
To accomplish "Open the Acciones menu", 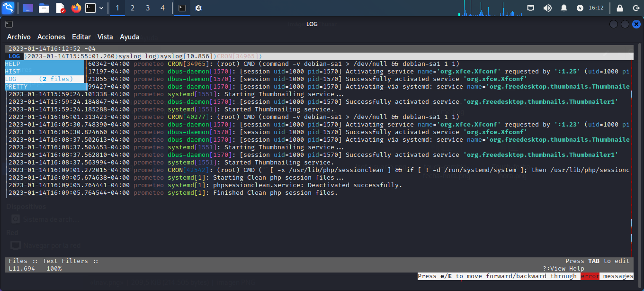I will tap(51, 37).
